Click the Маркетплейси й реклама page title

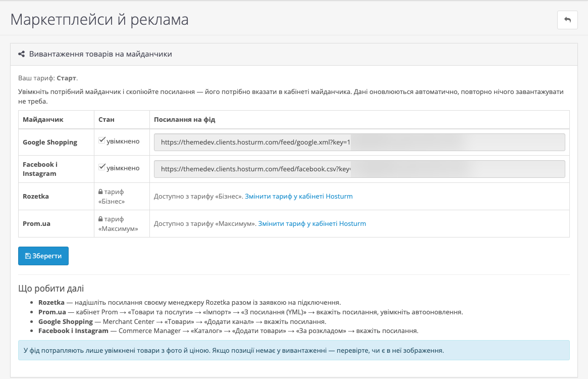(99, 20)
